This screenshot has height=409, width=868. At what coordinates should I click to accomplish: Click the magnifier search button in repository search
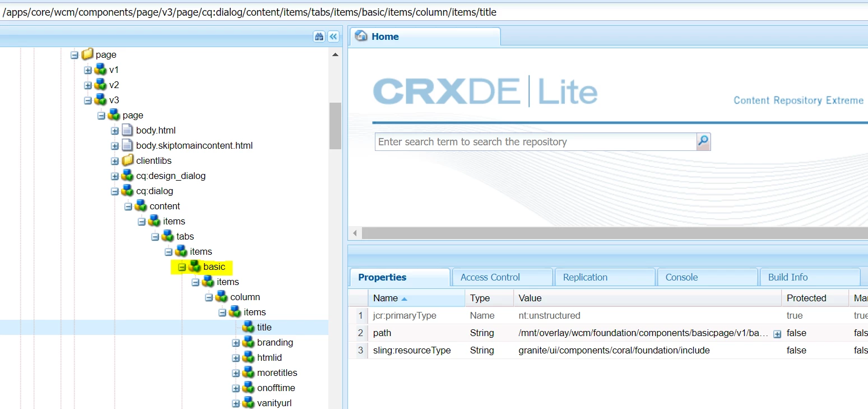[x=703, y=141]
